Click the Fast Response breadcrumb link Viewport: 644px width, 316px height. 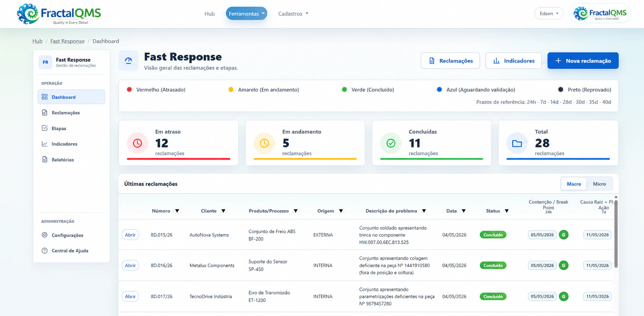(x=67, y=41)
